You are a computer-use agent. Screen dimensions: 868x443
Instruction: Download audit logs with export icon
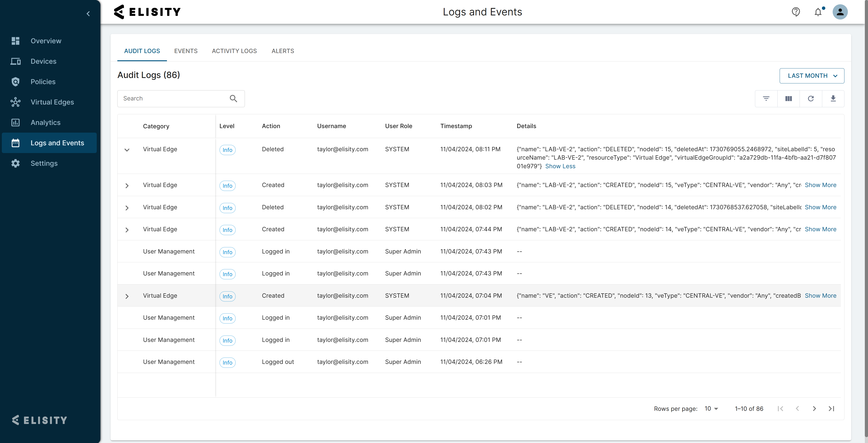coord(833,98)
